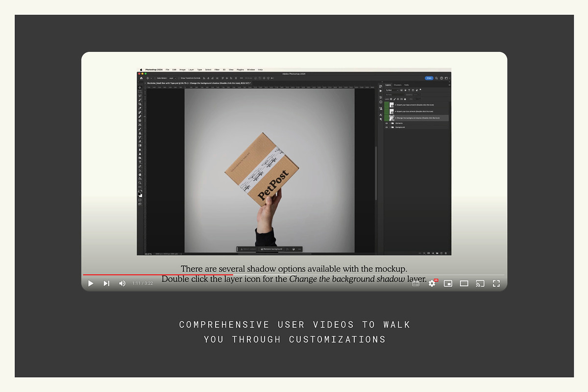Select the Mockstar_Small Box with Tape document tab
588x392 pixels.
[x=199, y=83]
